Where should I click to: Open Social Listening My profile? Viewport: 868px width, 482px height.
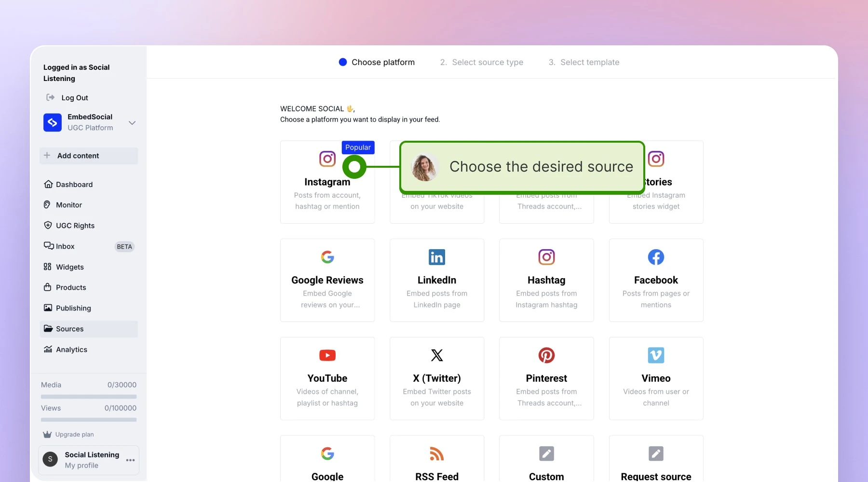(89, 460)
